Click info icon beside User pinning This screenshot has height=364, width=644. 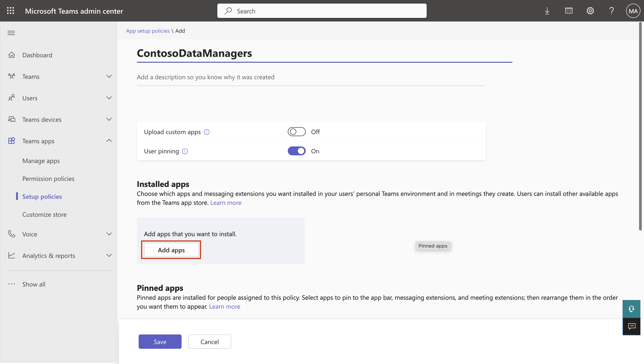[185, 151]
